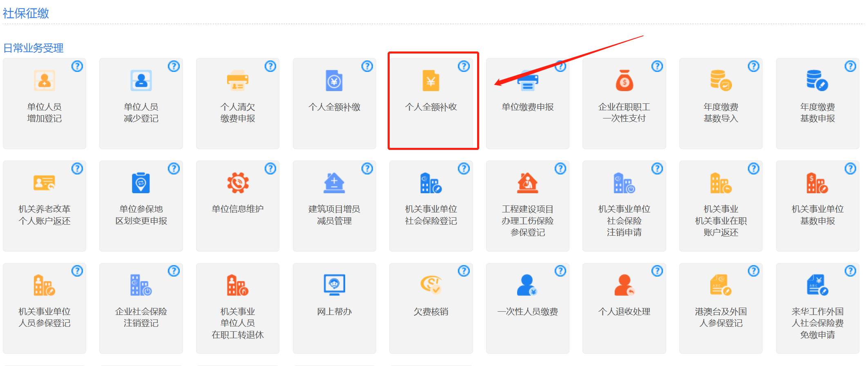
Task: Select the 年度缴费基数导入 database icon
Action: 721,80
